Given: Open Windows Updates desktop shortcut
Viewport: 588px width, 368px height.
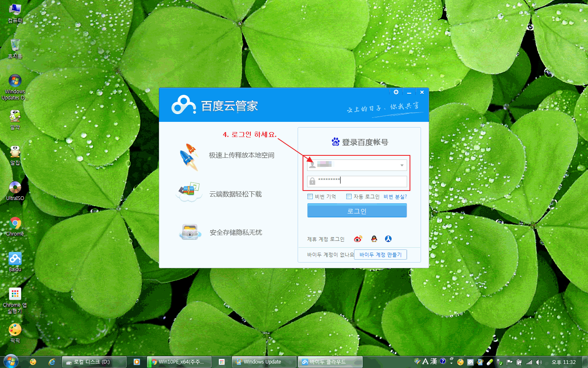Looking at the screenshot, I should [15, 87].
